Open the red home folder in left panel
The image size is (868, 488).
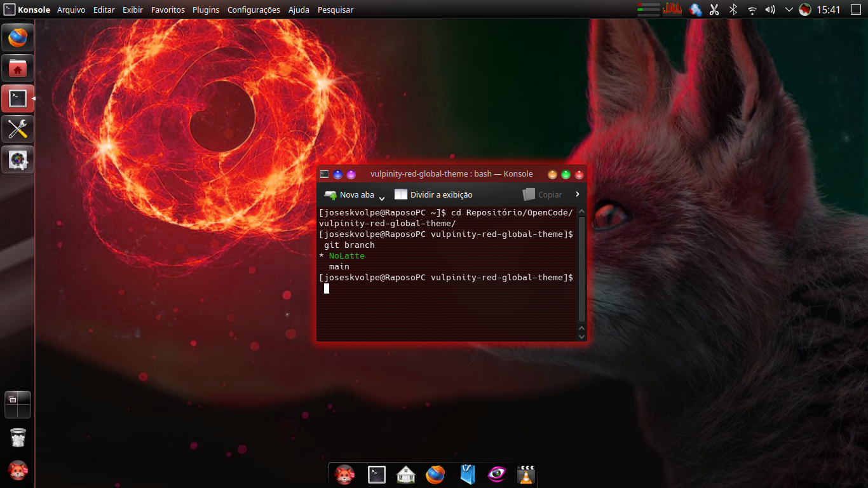[18, 68]
